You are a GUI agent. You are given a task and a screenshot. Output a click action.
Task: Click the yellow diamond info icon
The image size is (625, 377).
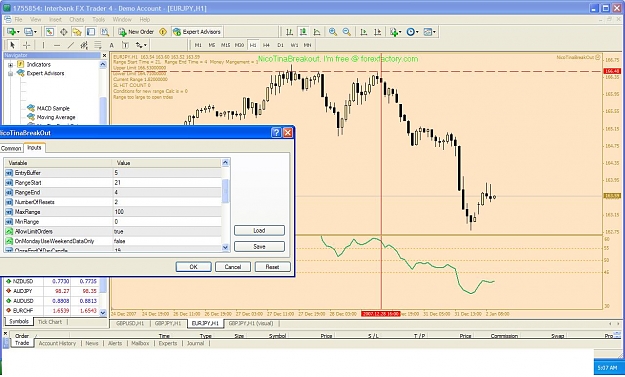[x=163, y=32]
